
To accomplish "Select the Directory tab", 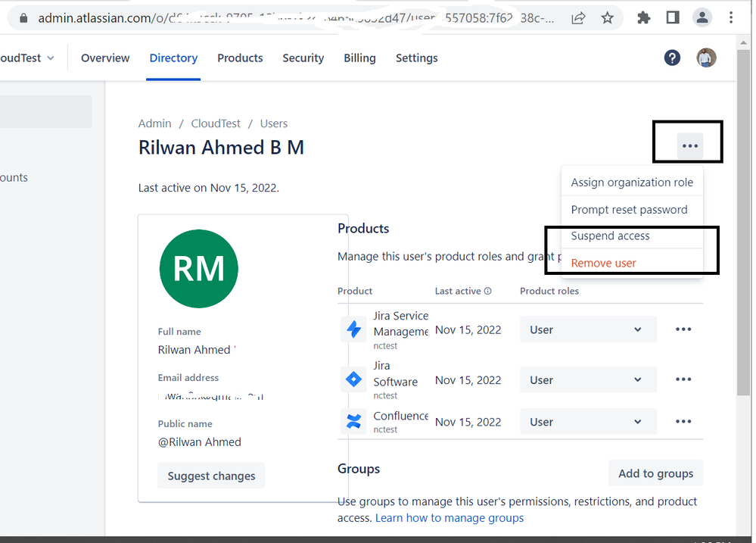I will pos(173,58).
